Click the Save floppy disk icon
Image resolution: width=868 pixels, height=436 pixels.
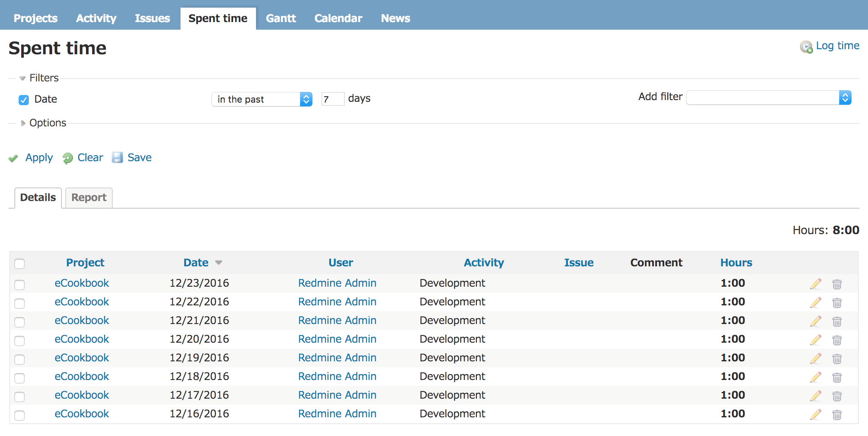click(x=117, y=158)
